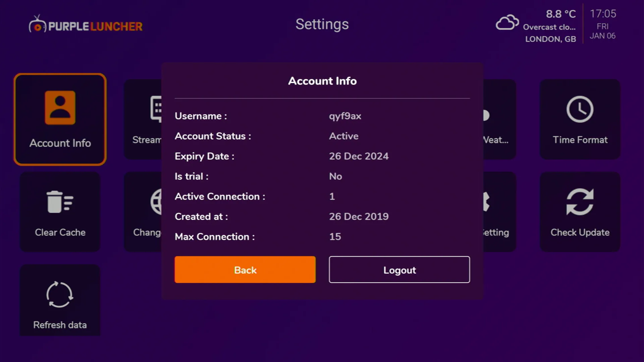
Task: Open the partially hidden Stream tile
Action: click(143, 119)
